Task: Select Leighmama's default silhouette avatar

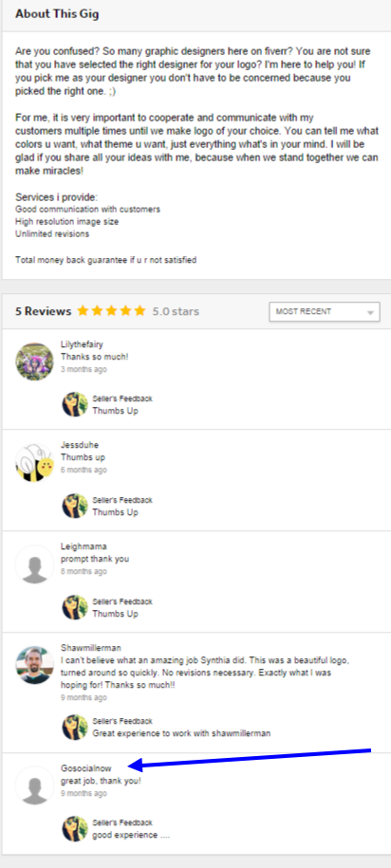Action: click(34, 564)
